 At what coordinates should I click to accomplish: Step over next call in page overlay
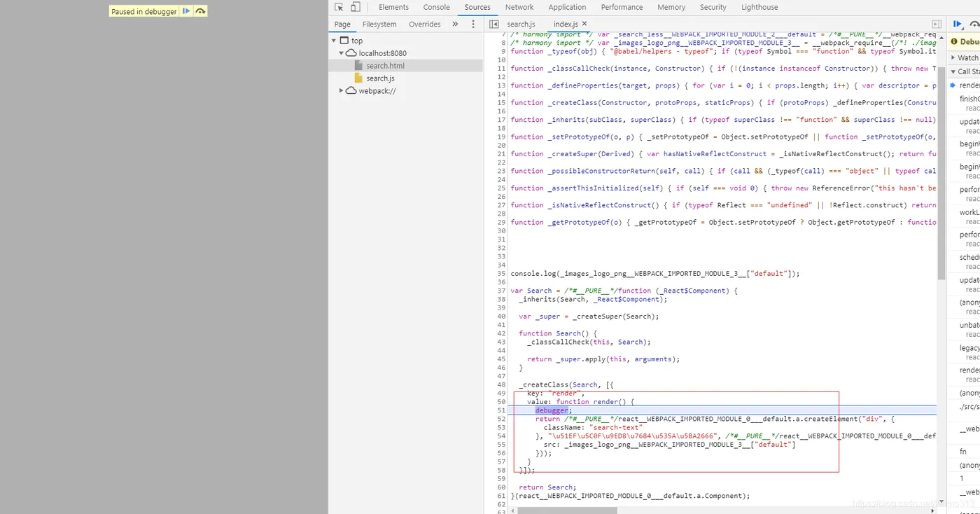pyautogui.click(x=200, y=11)
